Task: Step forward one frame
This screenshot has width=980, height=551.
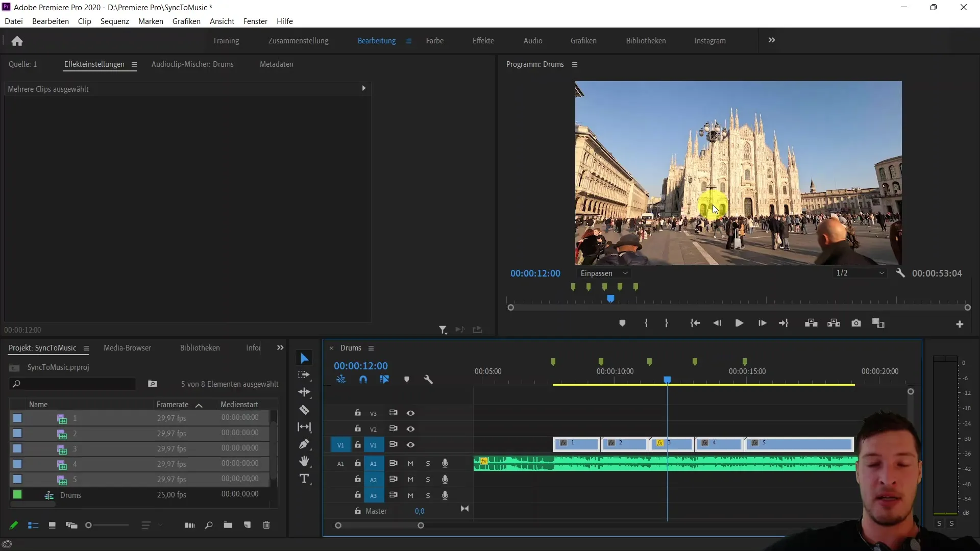Action: point(762,323)
